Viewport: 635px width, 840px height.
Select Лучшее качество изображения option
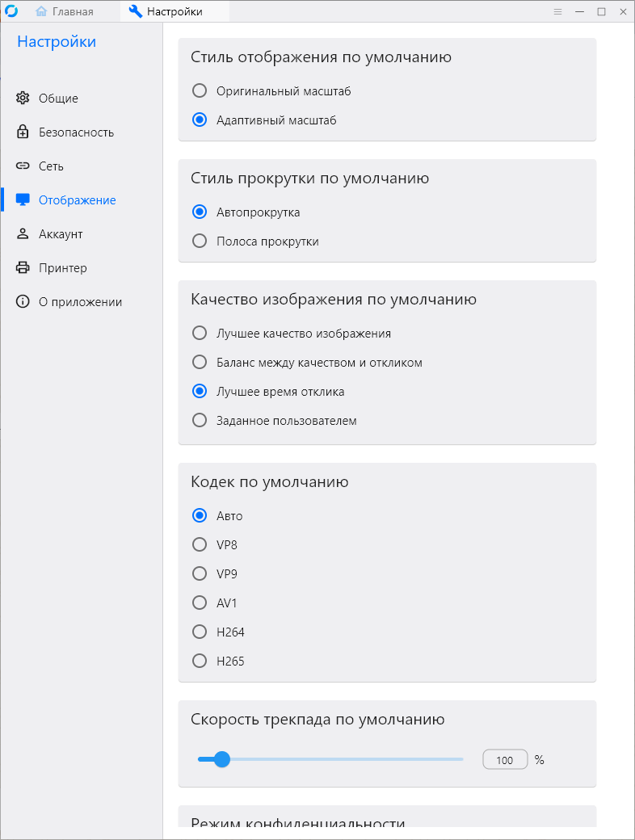(200, 334)
